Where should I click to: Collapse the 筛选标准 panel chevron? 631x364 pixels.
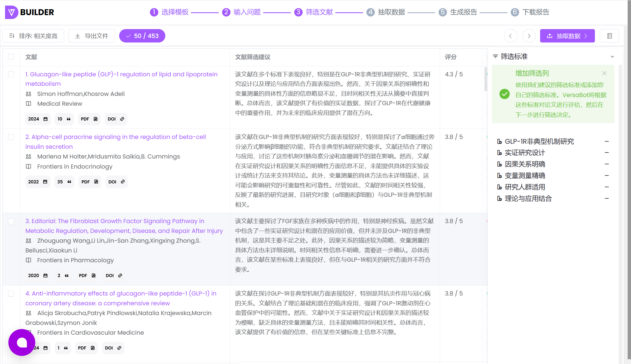612,56
